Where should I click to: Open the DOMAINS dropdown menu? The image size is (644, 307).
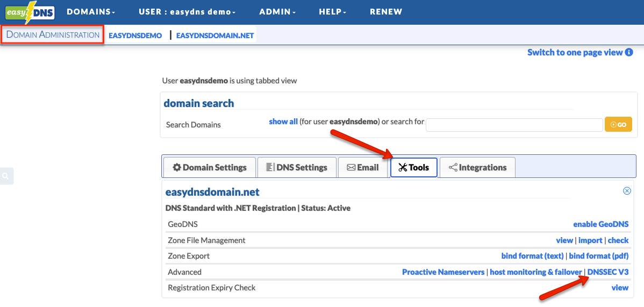[x=91, y=12]
